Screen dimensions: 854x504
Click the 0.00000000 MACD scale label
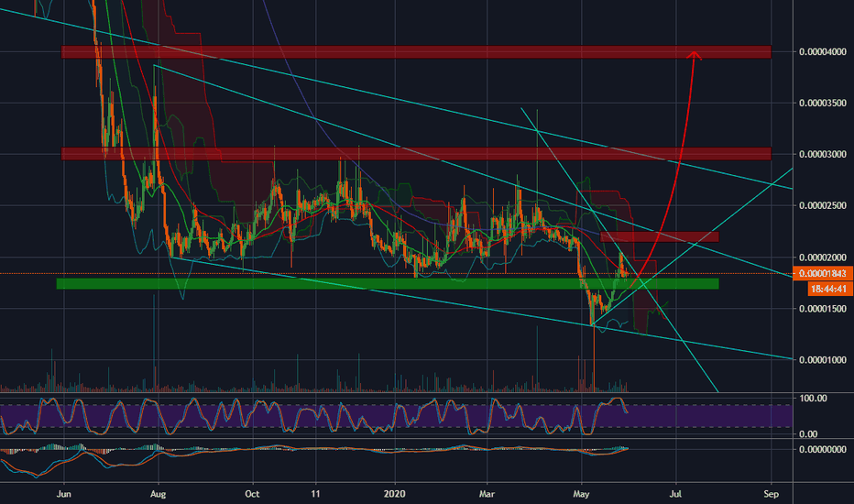click(823, 450)
